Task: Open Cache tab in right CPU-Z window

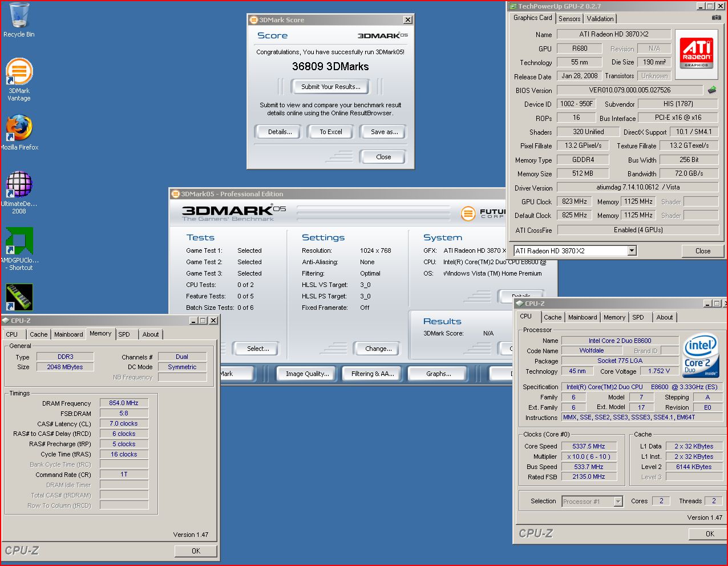Action: [552, 317]
